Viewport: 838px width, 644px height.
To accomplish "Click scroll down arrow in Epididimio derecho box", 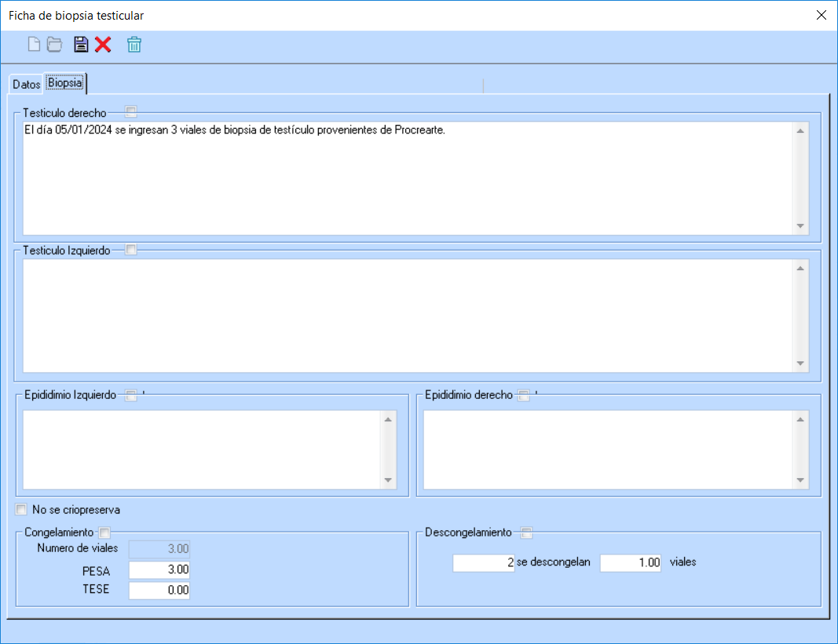I will pyautogui.click(x=800, y=480).
